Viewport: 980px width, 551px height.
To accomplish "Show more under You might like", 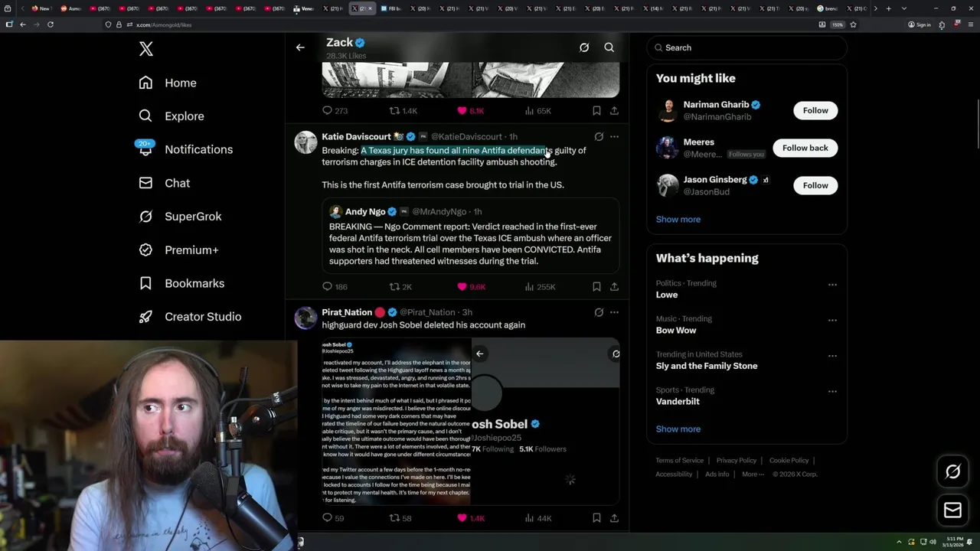I will point(678,220).
